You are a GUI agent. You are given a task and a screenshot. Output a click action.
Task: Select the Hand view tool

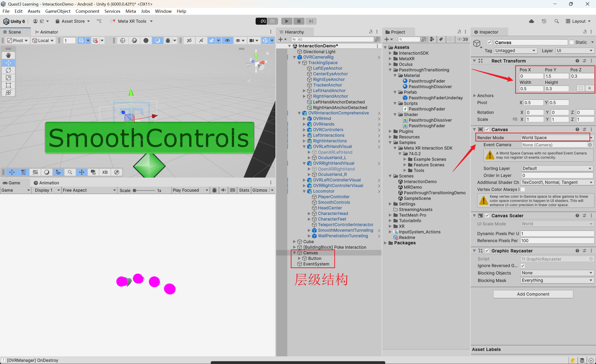tap(8, 55)
